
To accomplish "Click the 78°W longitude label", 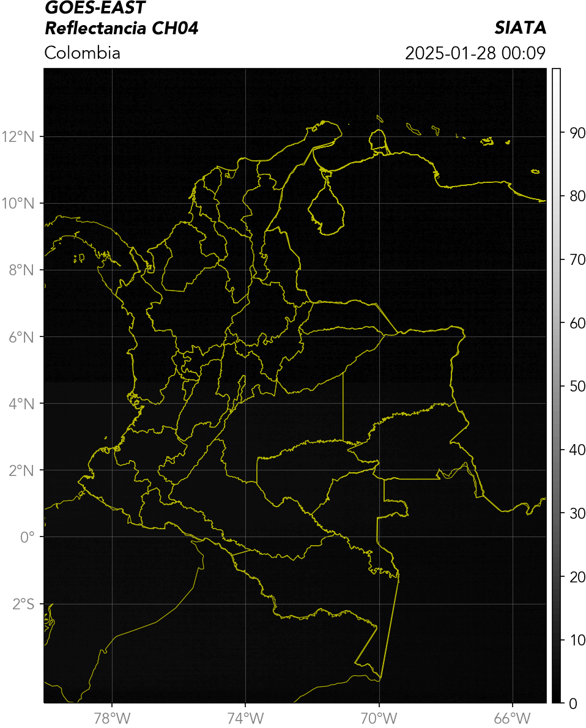I will (x=112, y=718).
